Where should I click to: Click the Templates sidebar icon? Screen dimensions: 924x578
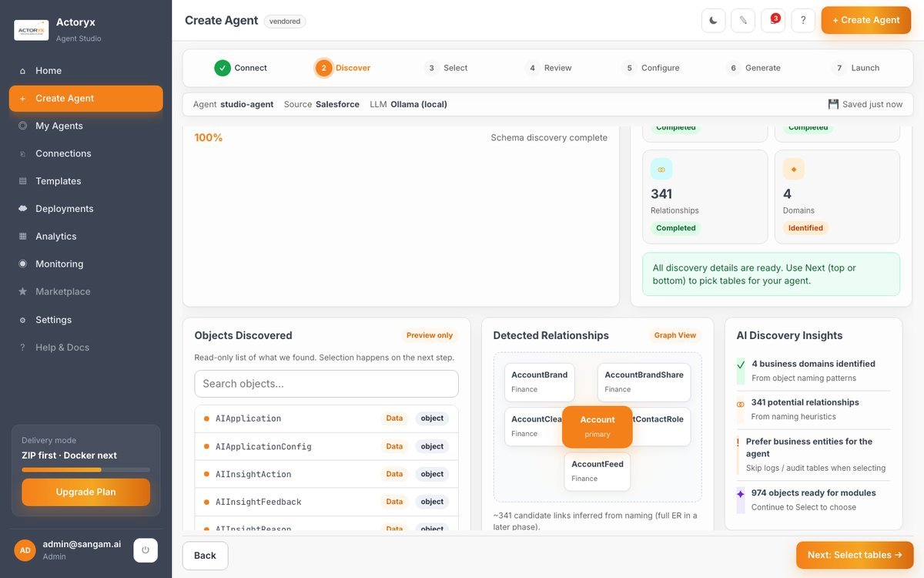pos(22,181)
